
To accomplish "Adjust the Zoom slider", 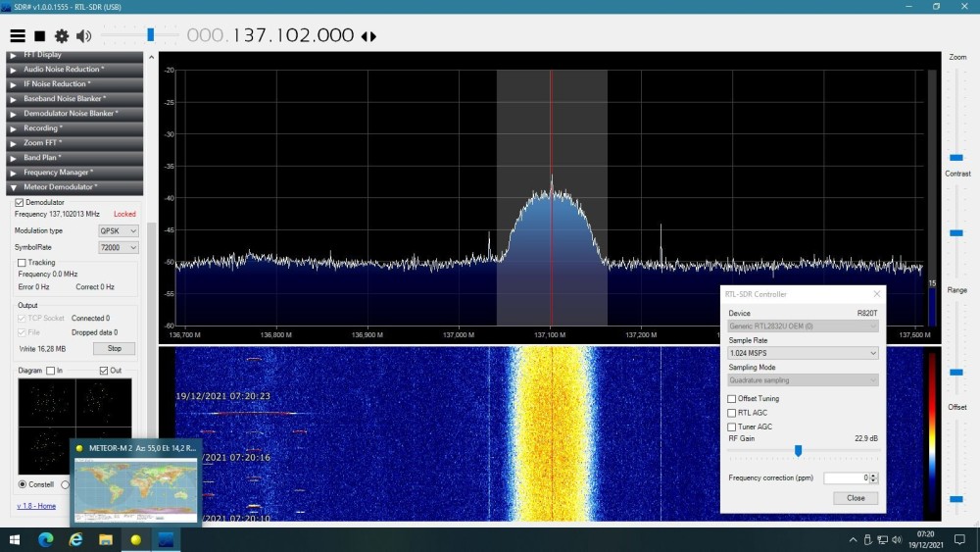I will [956, 158].
